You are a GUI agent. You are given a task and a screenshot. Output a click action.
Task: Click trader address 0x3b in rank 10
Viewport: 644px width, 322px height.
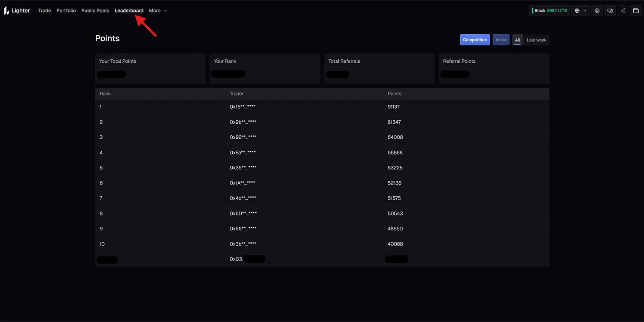point(243,244)
